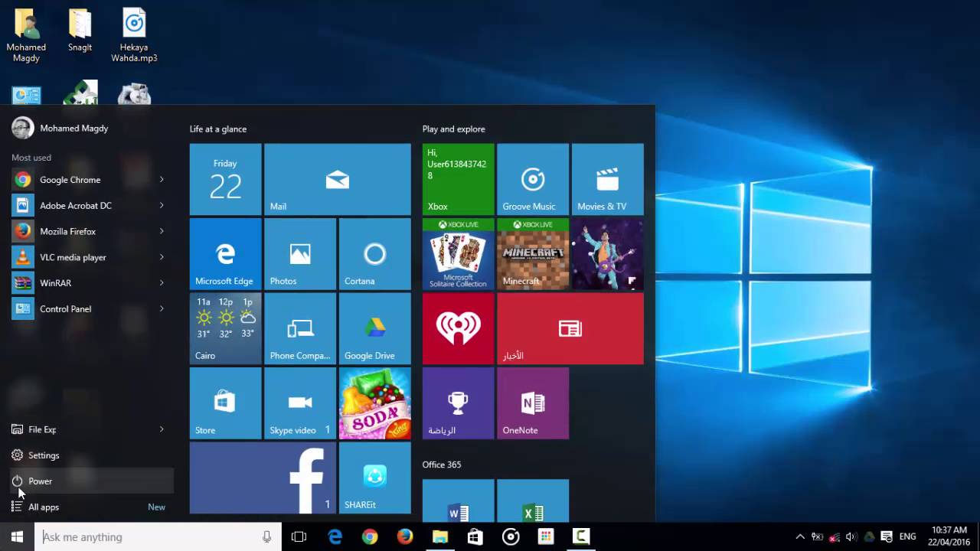
Task: Open the Photos tile
Action: 300,254
